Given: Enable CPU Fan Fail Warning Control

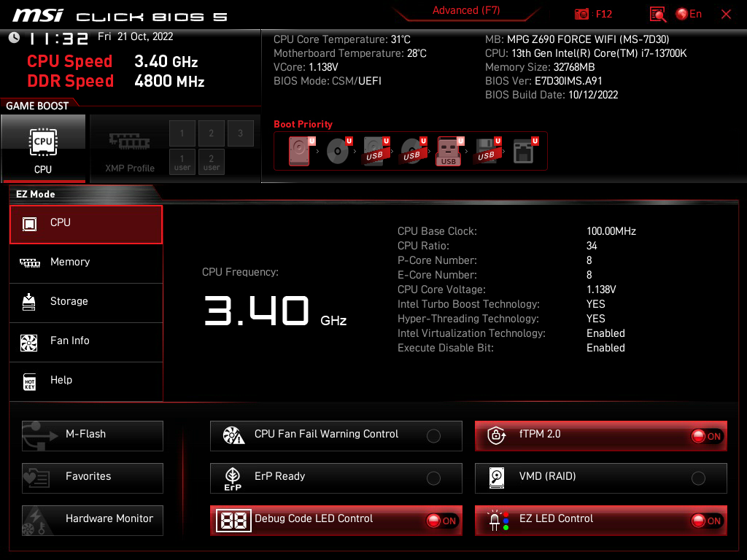Looking at the screenshot, I should 433,436.
